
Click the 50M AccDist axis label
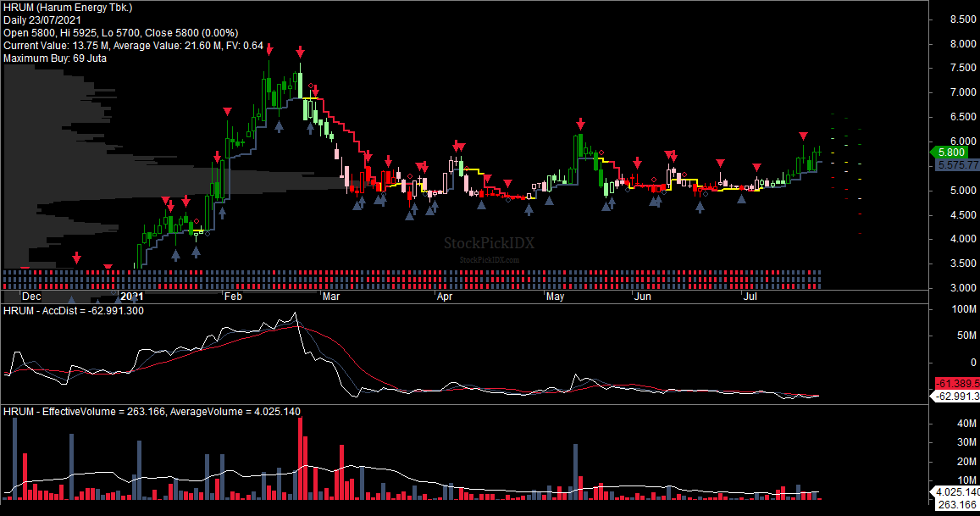tap(966, 336)
